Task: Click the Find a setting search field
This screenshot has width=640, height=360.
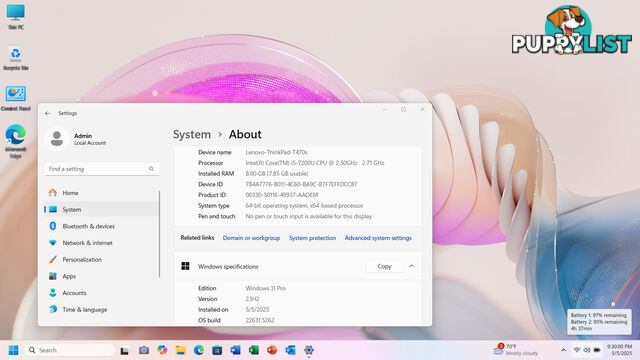Action: tap(102, 169)
